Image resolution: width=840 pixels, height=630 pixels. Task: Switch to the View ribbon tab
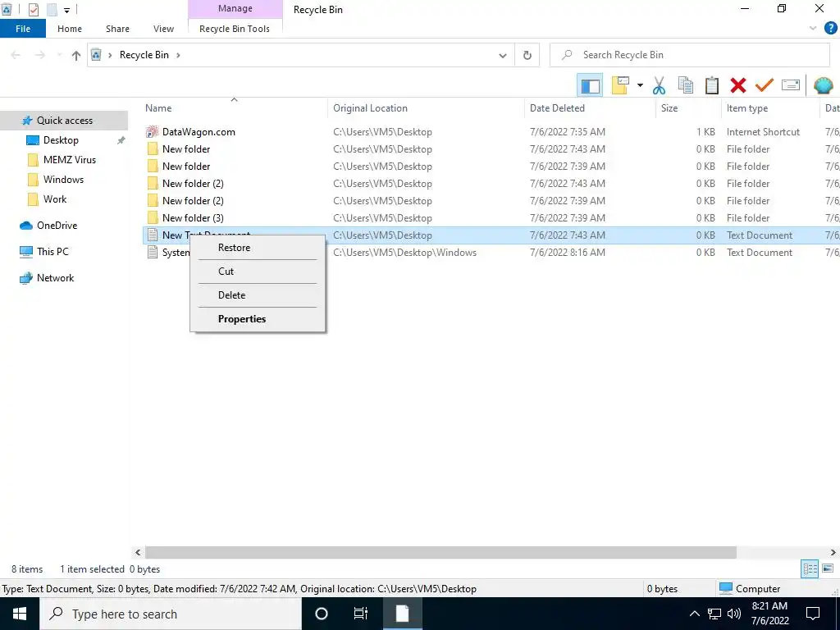point(163,29)
